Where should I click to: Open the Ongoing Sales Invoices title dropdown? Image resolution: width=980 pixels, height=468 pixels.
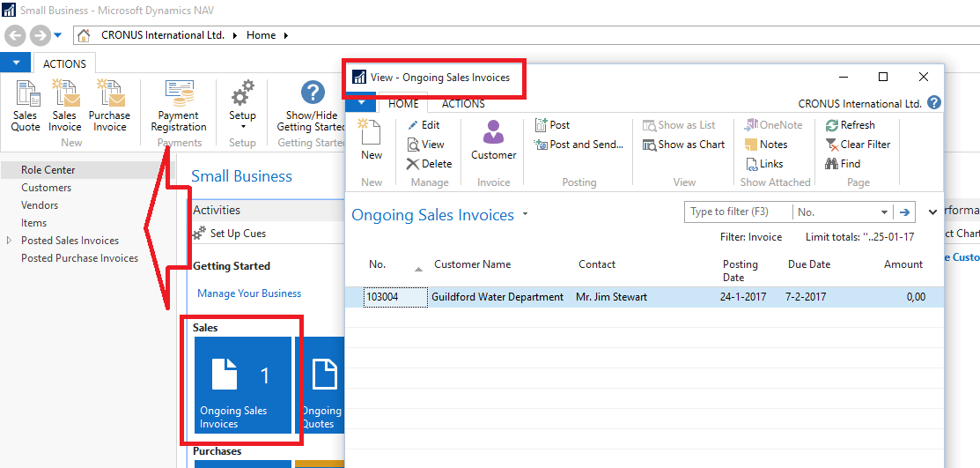pos(526,214)
